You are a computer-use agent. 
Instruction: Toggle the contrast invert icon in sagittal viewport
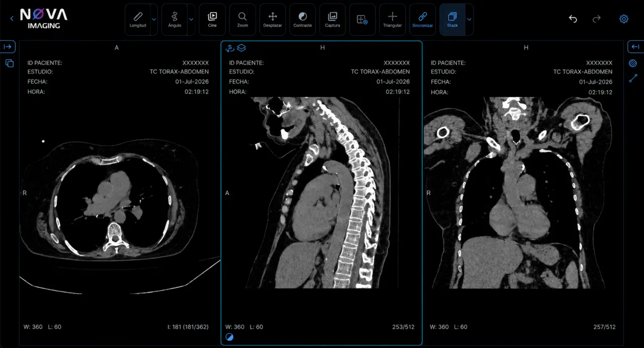pyautogui.click(x=229, y=337)
